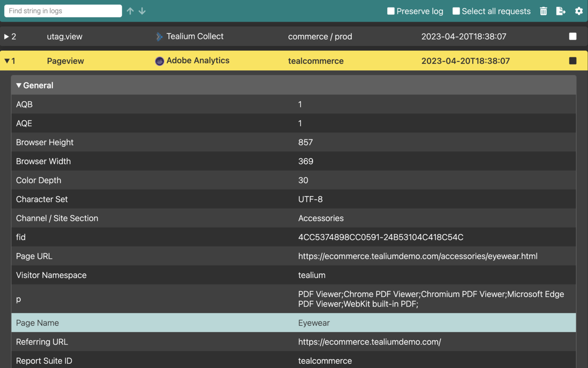Collapse the General section

19,86
